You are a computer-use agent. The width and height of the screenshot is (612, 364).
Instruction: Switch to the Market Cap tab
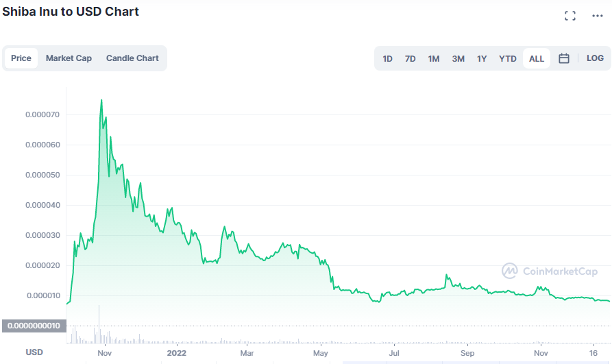[x=69, y=58]
